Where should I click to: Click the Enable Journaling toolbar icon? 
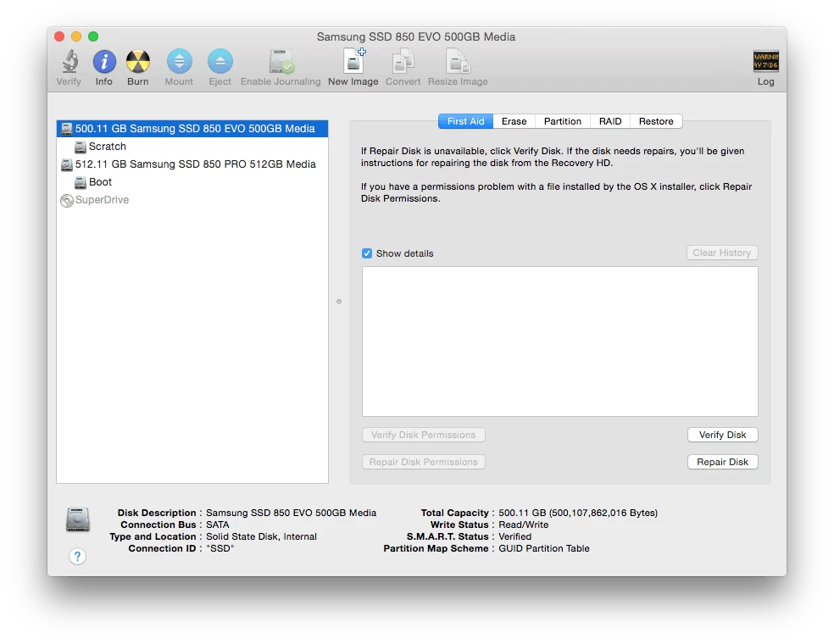click(281, 61)
